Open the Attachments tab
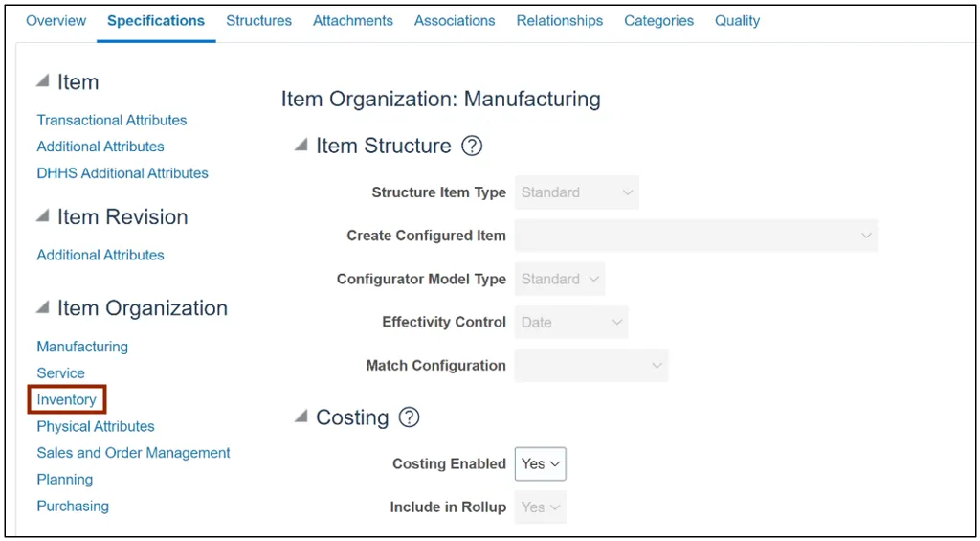This screenshot has height=541, width=980. point(352,20)
